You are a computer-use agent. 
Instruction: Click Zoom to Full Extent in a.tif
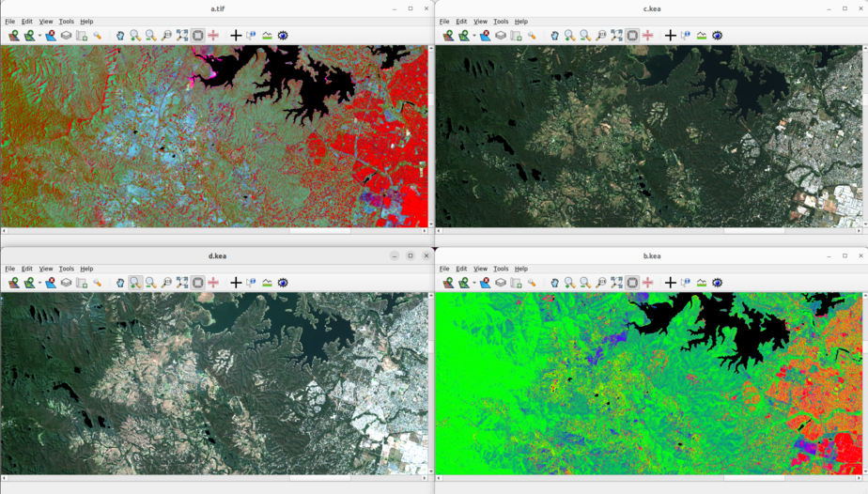[x=182, y=36]
